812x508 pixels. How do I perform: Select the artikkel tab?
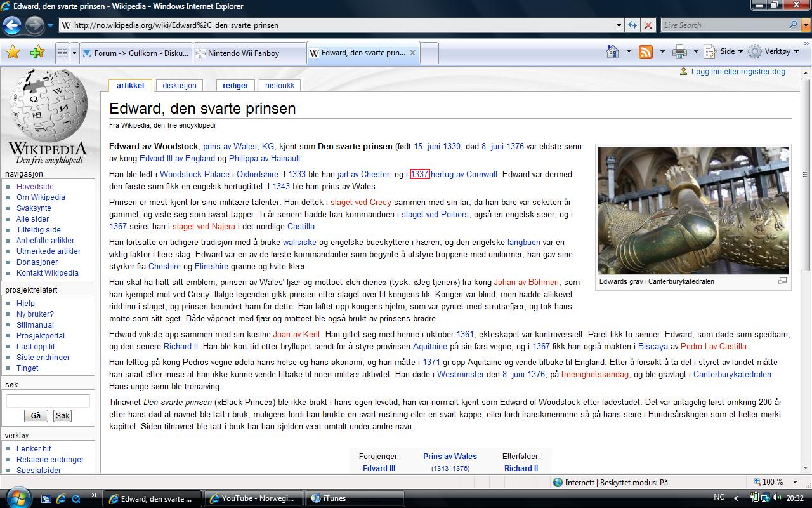click(x=130, y=85)
